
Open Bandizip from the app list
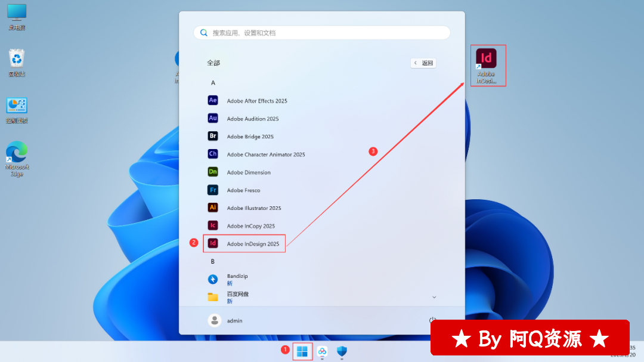point(228,280)
